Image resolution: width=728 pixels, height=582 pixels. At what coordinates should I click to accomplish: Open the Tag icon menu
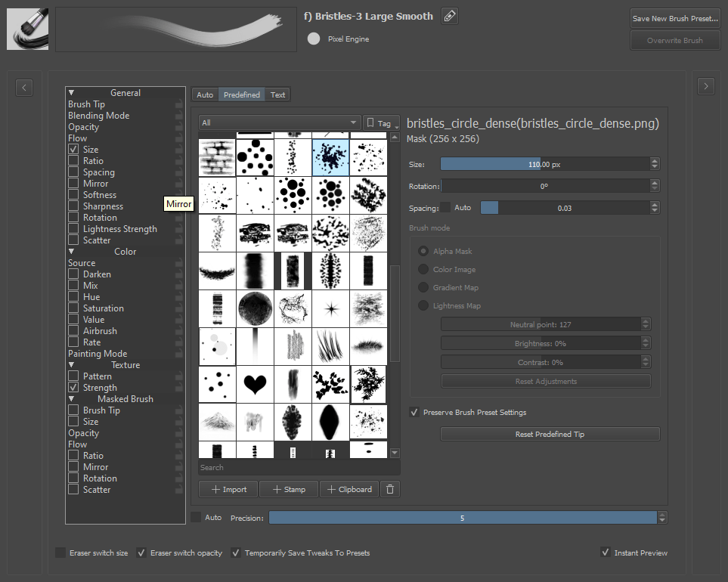coord(381,122)
